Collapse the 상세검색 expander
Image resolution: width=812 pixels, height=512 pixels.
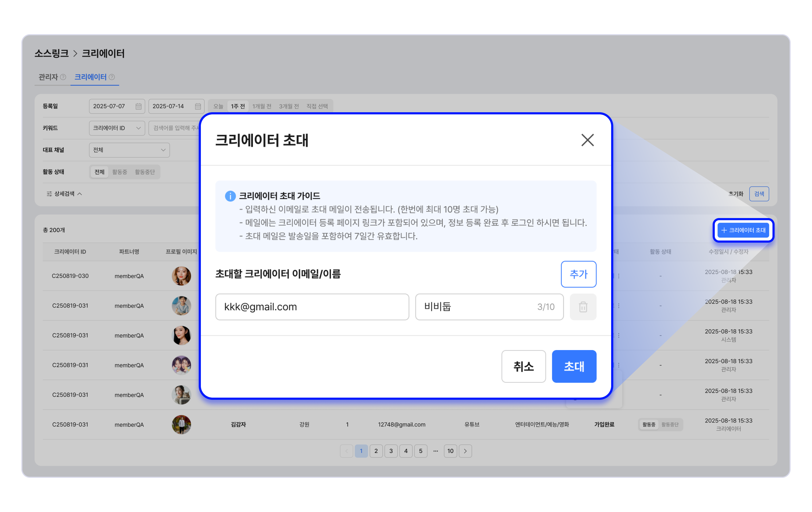click(x=64, y=193)
